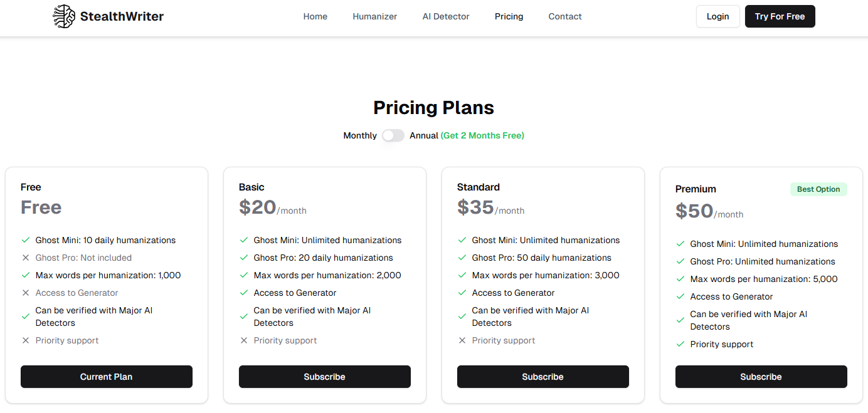This screenshot has width=868, height=413.
Task: Click the StealthWriter brain logo
Action: [63, 16]
